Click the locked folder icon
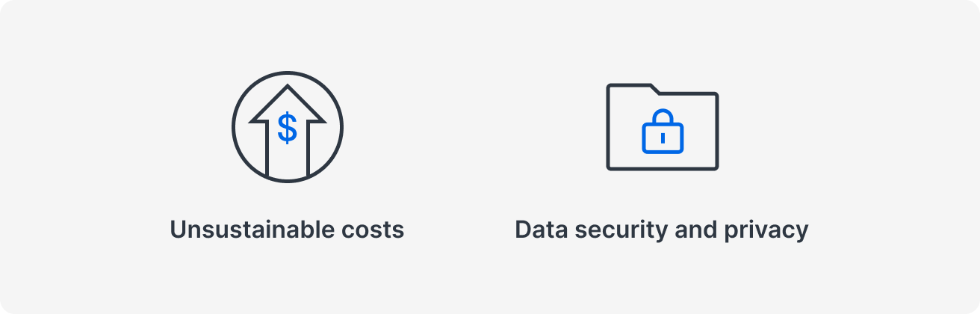980x314 pixels. [662, 127]
